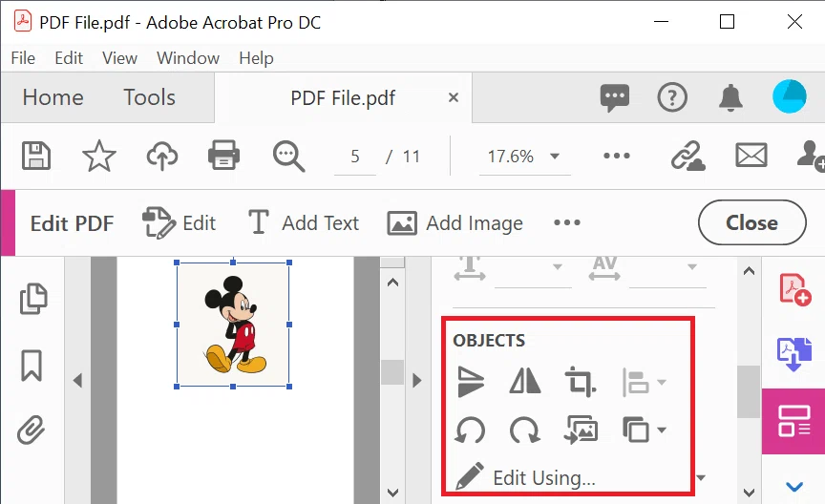Click Edit Using... in Objects panel
This screenshot has width=825, height=504.
(x=526, y=476)
